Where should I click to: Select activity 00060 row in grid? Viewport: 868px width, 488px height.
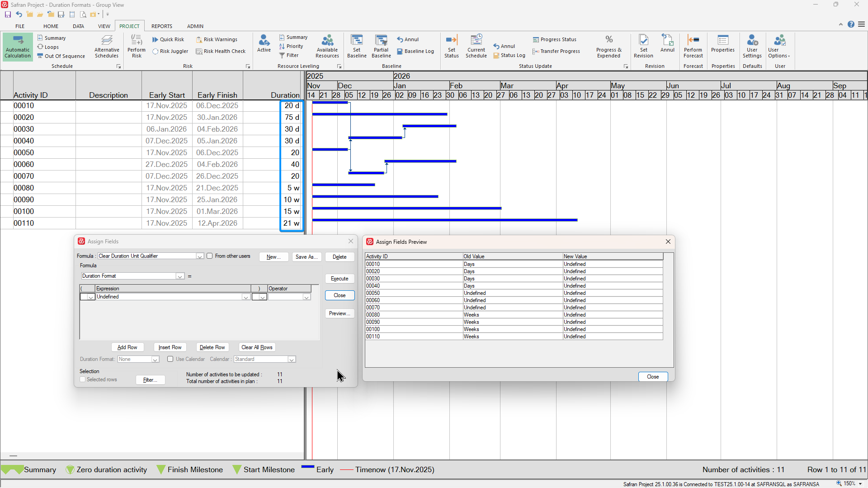click(x=24, y=165)
